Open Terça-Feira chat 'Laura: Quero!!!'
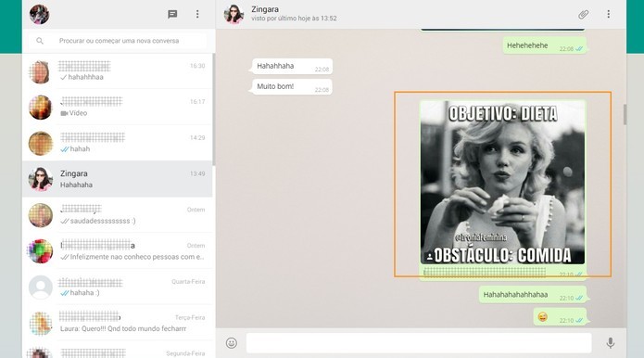The width and height of the screenshot is (644, 358). point(118,323)
